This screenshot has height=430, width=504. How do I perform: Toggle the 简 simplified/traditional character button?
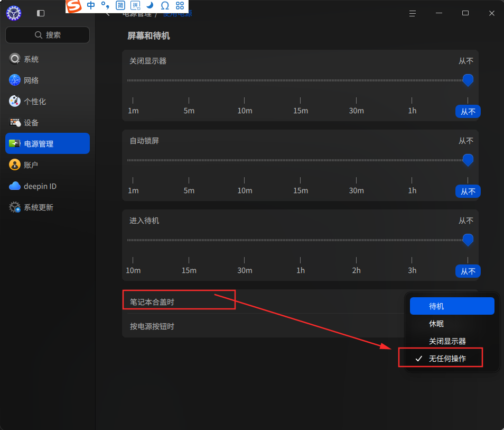[x=120, y=5]
